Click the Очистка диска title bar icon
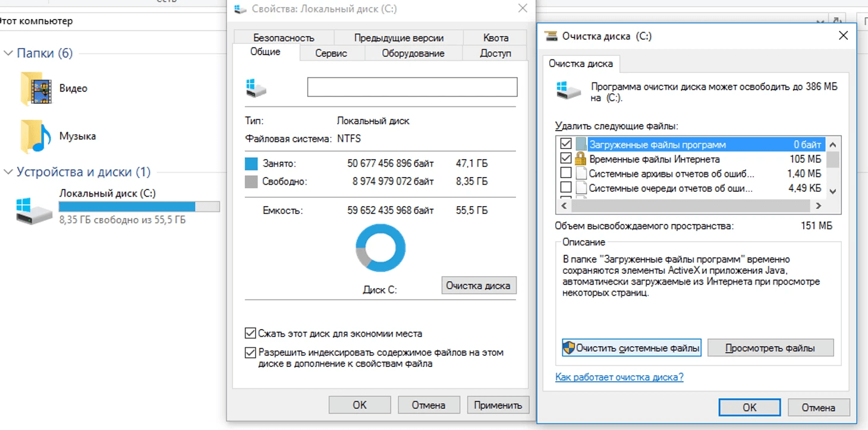The width and height of the screenshot is (868, 430). click(551, 36)
